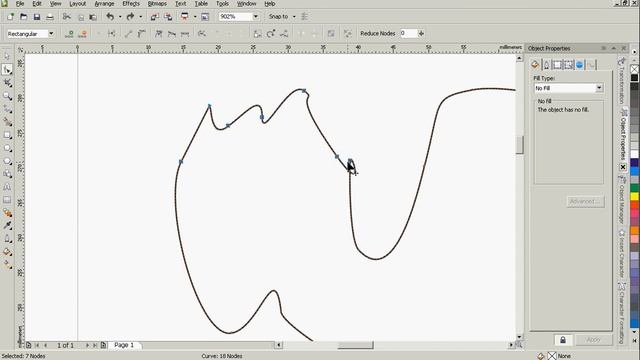The height and width of the screenshot is (360, 640).
Task: Select the Ellipse tool
Action: (7, 148)
